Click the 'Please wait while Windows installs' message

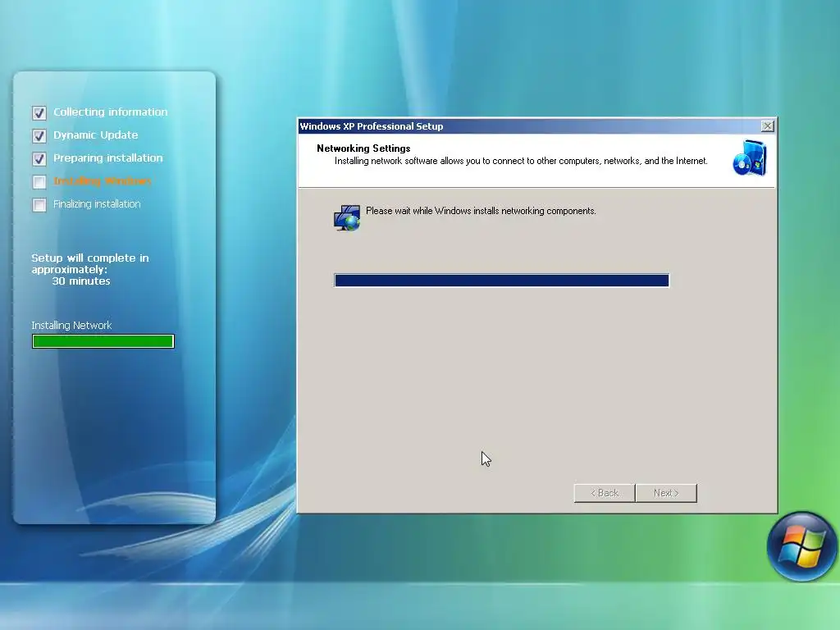click(481, 211)
